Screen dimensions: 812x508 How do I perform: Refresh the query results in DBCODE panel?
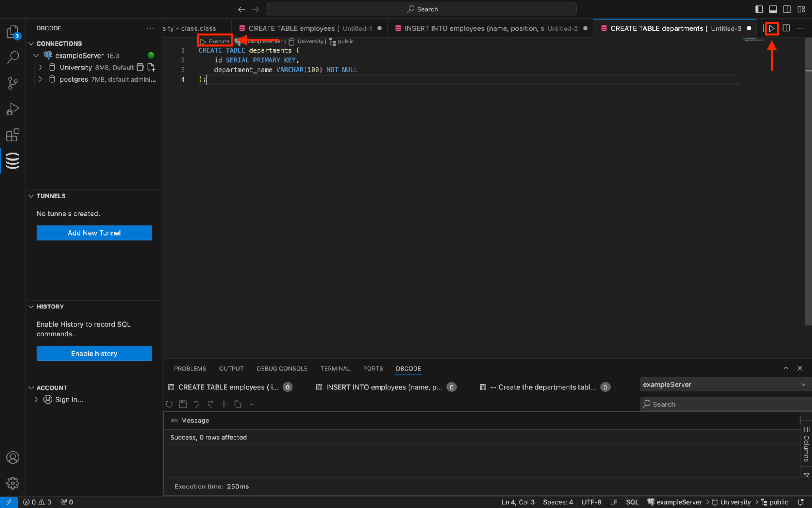click(169, 404)
